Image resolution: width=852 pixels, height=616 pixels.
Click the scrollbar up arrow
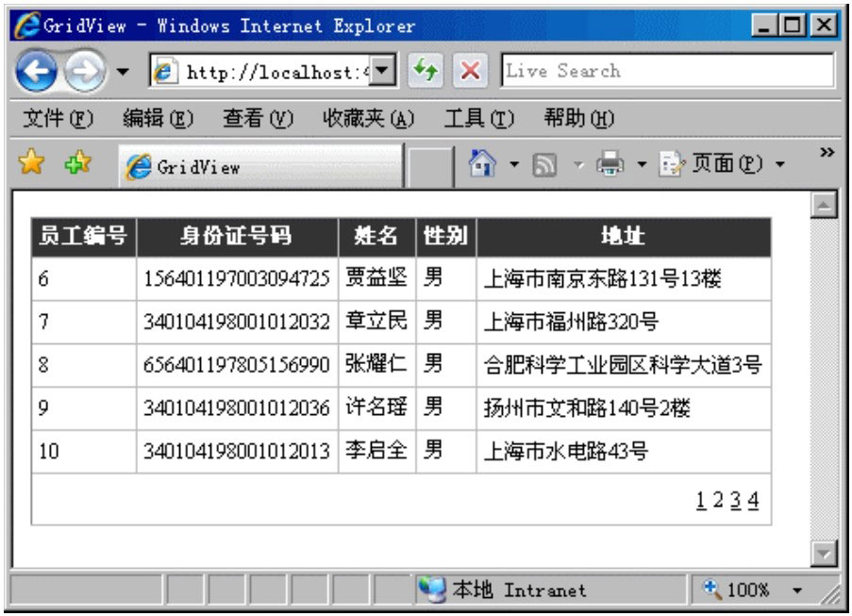824,205
